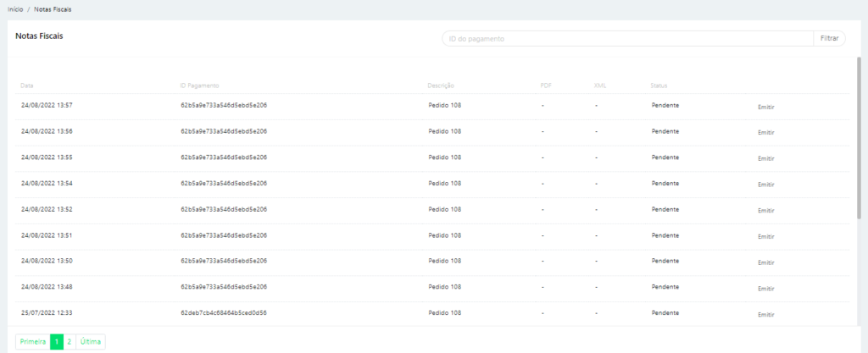Click the Data column header
Image resolution: width=868 pixels, height=353 pixels.
(27, 85)
